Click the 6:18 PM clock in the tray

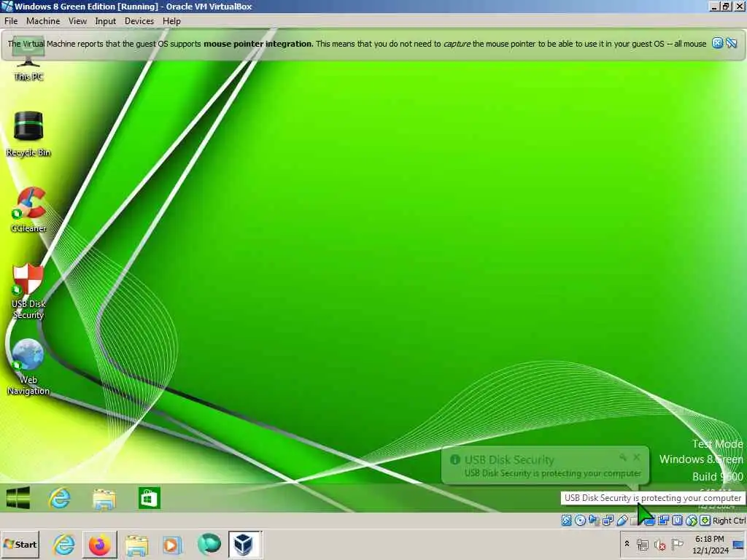(x=709, y=539)
